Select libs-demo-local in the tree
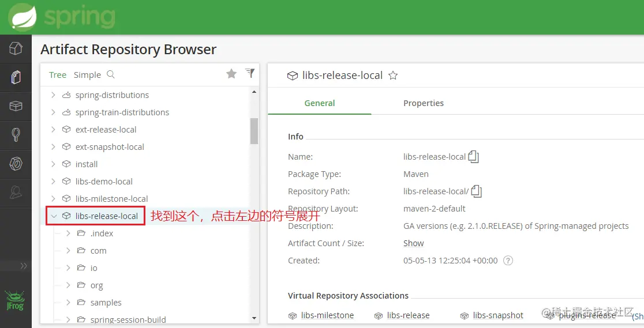644x328 pixels. (x=104, y=181)
